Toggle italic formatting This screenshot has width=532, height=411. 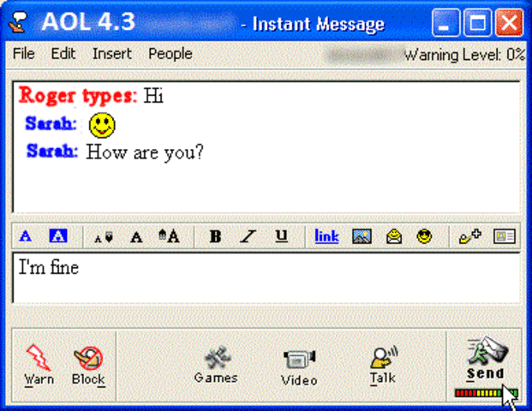point(248,236)
